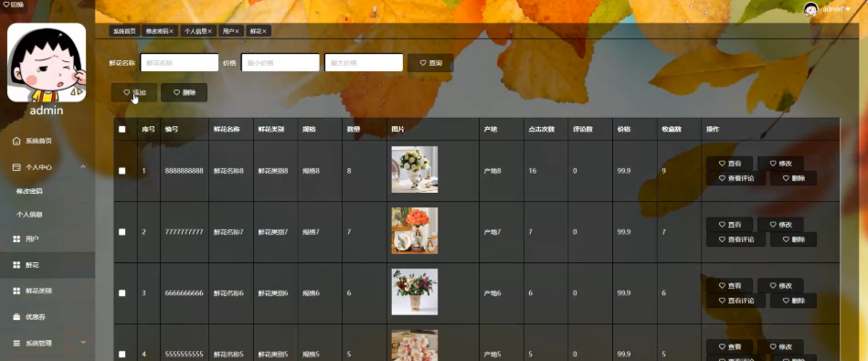Check the box for row 鲜花名称6
This screenshot has width=868, height=361.
tap(122, 292)
